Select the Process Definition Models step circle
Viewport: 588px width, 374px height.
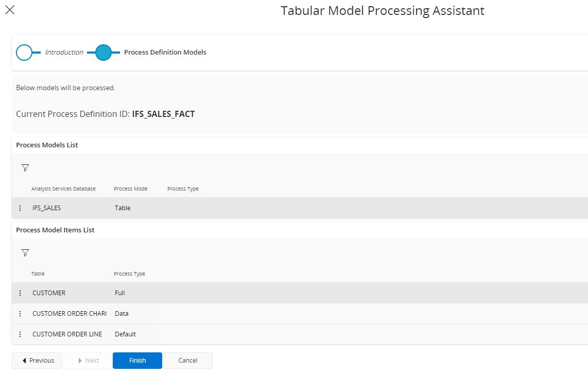(103, 52)
